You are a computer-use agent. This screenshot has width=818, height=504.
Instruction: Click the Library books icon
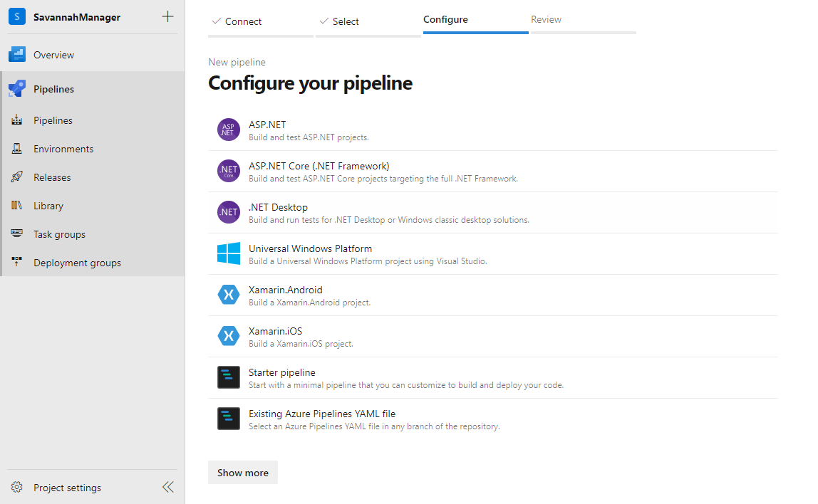[16, 205]
